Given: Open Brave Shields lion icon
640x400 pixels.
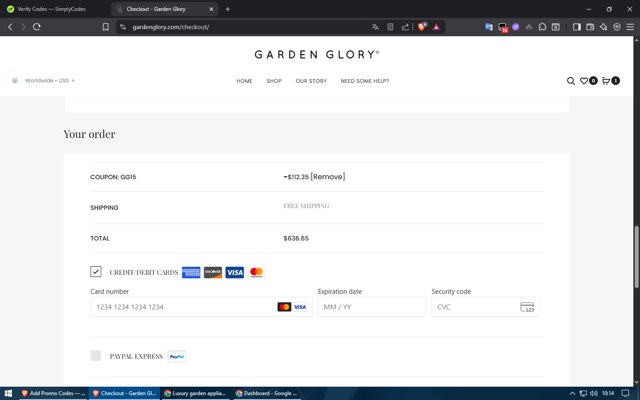Looking at the screenshot, I should [422, 27].
